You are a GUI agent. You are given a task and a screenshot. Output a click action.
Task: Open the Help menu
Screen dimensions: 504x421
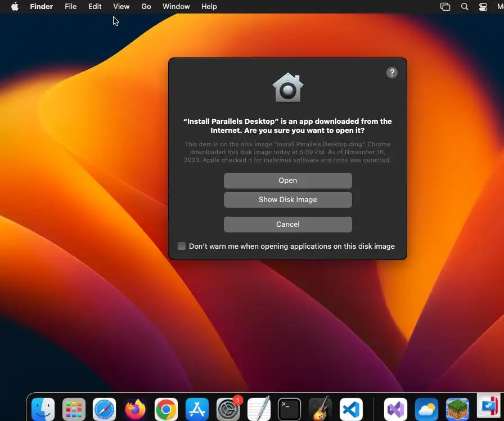[209, 6]
